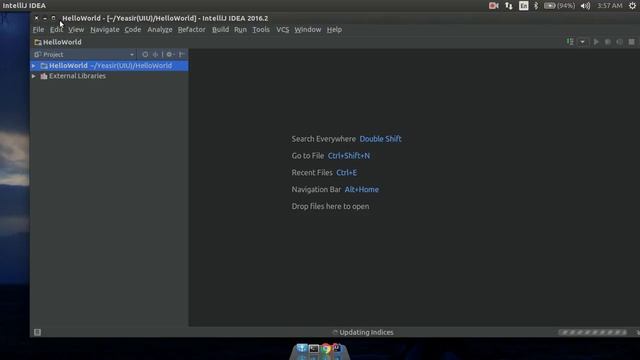Click the Updating Indices status text
Screen dimensions: 640x360
(366, 332)
